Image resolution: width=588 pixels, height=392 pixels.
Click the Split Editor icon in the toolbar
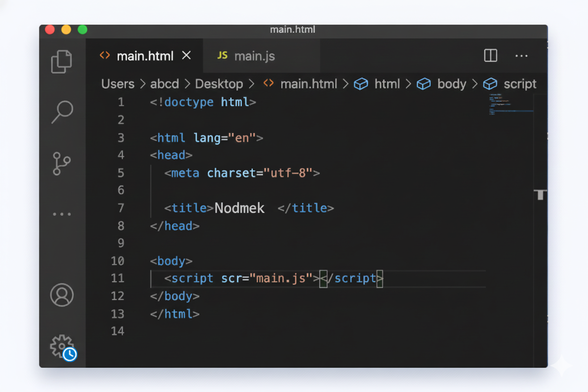coord(490,56)
